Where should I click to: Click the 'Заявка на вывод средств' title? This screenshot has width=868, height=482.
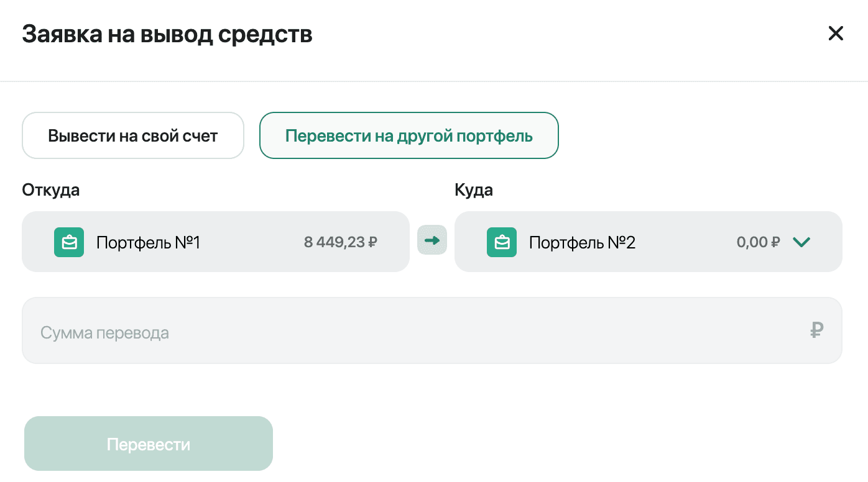pyautogui.click(x=167, y=35)
